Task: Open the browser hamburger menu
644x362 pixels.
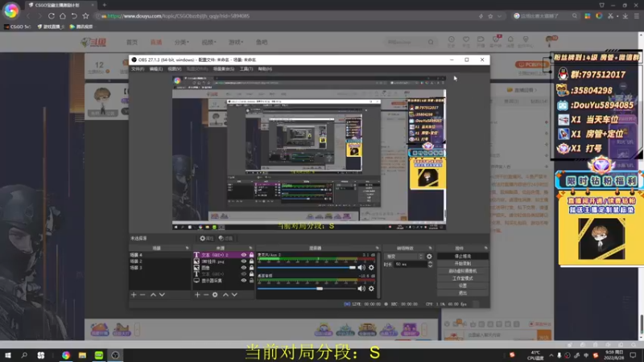Action: pos(636,16)
